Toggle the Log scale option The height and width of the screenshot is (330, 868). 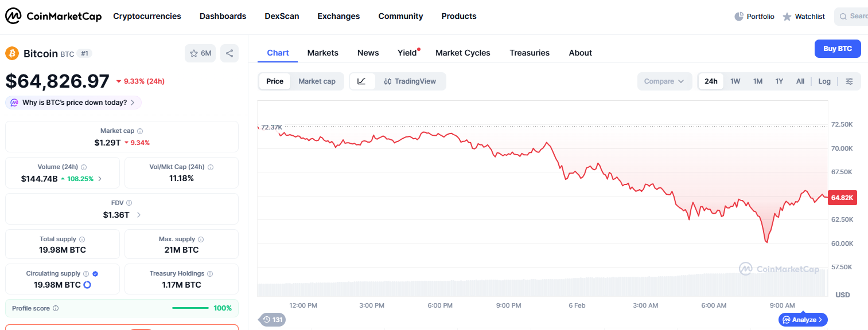(x=824, y=81)
